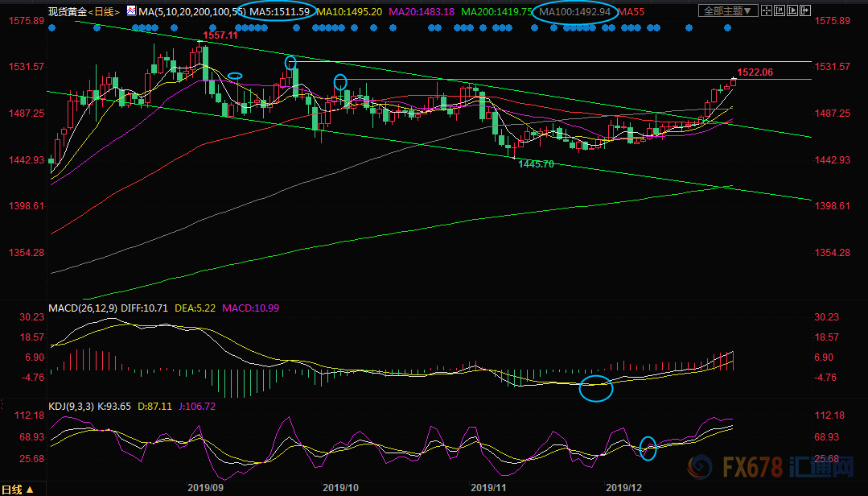Click the export panel arrow icon

coord(805,10)
